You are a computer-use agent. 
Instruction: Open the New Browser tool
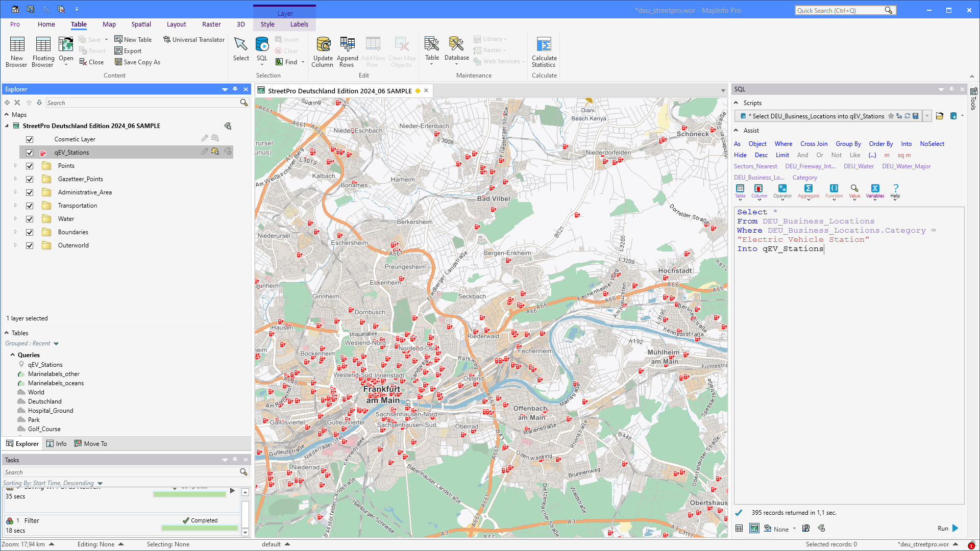coord(16,51)
